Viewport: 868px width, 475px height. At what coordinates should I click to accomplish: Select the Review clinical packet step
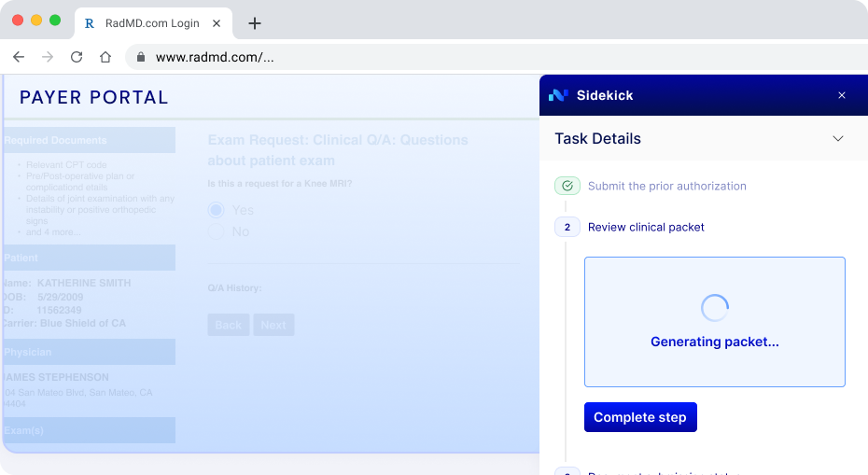click(646, 227)
